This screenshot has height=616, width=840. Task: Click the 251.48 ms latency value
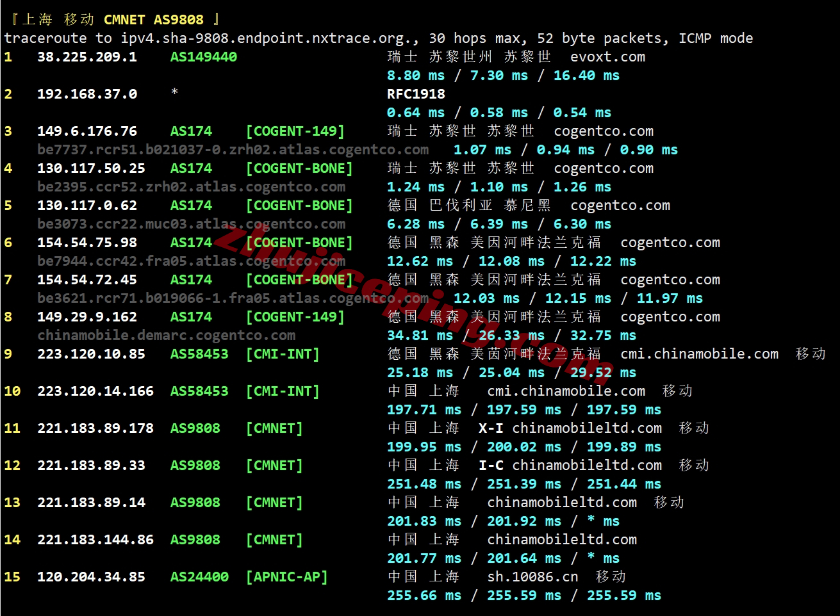coord(424,484)
